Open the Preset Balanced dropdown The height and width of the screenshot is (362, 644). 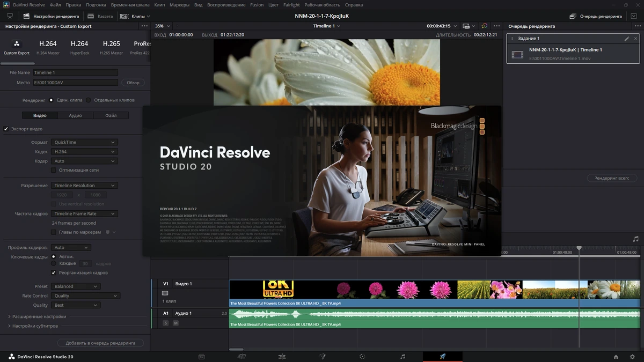click(76, 286)
